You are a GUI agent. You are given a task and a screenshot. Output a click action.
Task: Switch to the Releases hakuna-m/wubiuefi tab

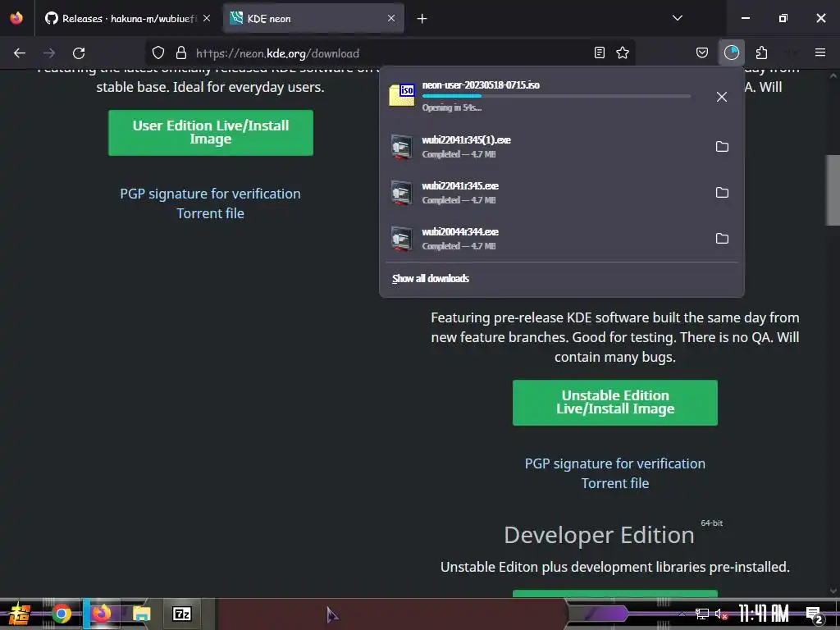[x=127, y=18]
